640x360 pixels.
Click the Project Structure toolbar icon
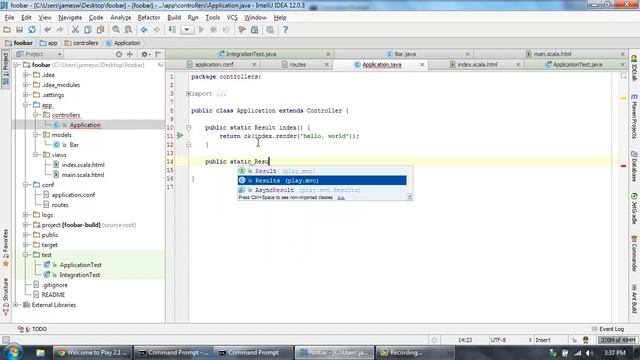[255, 30]
